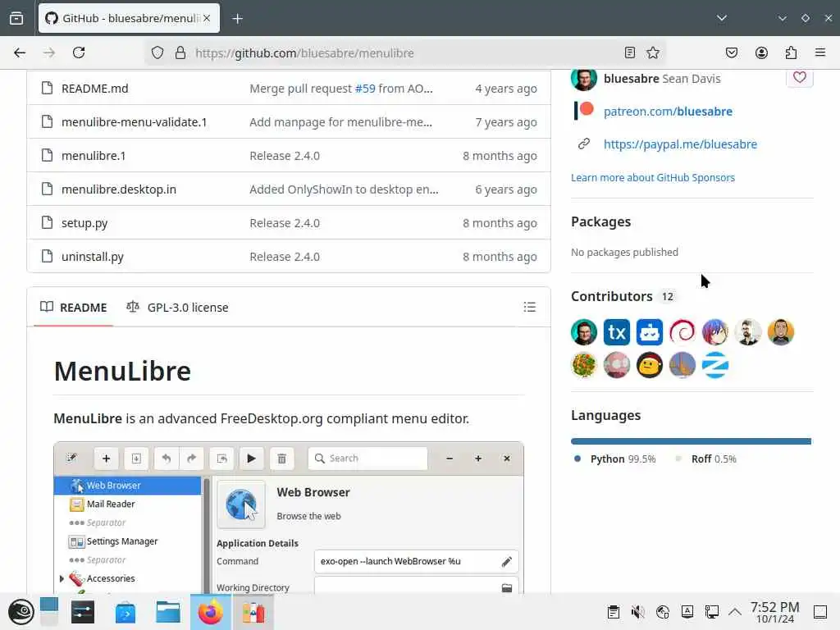The height and width of the screenshot is (630, 840).
Task: Show site security lock information
Action: 180,52
